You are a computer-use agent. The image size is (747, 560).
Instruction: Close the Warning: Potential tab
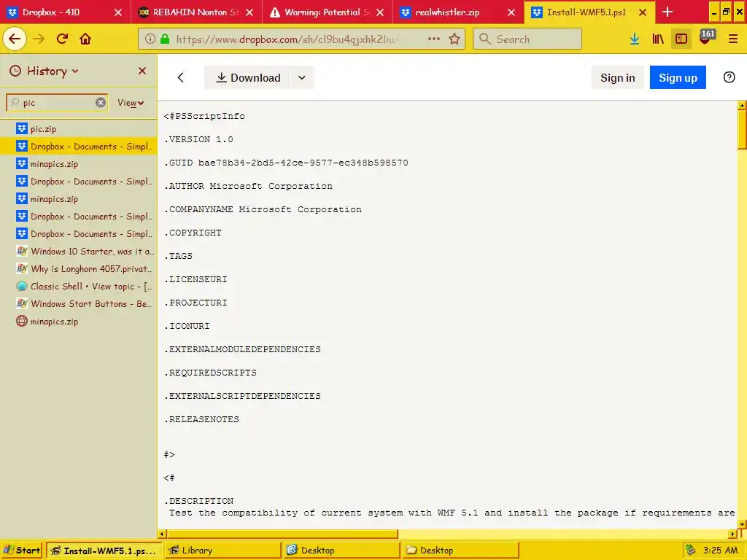(x=379, y=12)
